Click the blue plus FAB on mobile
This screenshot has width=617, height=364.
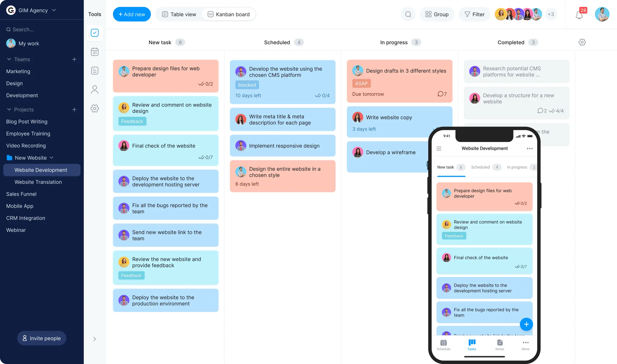[526, 324]
